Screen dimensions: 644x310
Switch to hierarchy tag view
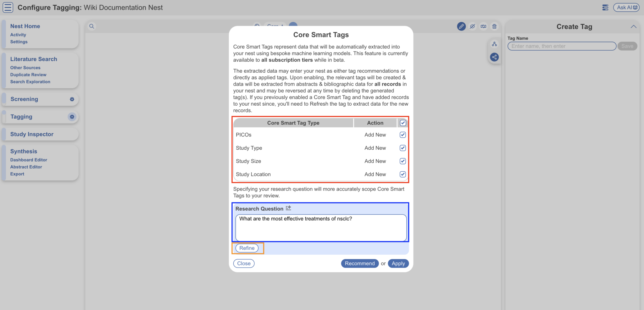(494, 44)
